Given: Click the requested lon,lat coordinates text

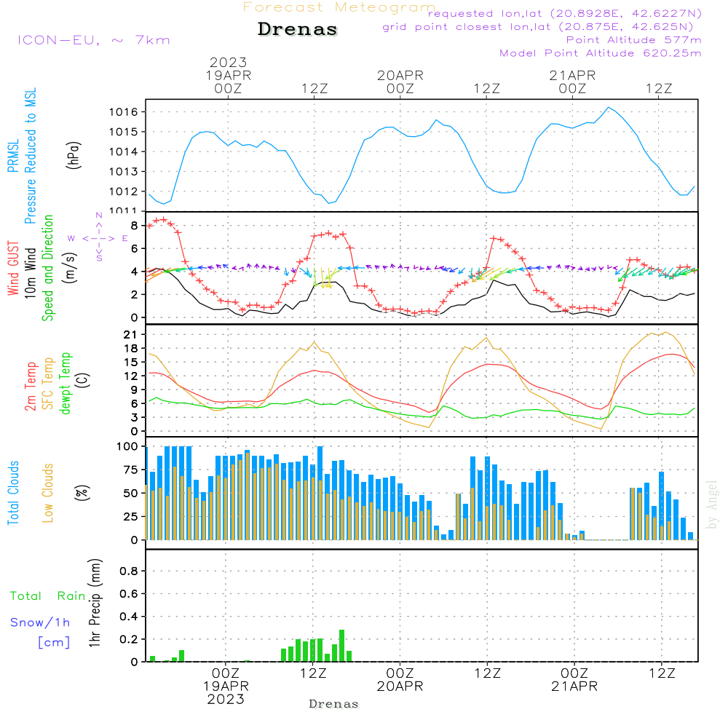Looking at the screenshot, I should tap(566, 14).
